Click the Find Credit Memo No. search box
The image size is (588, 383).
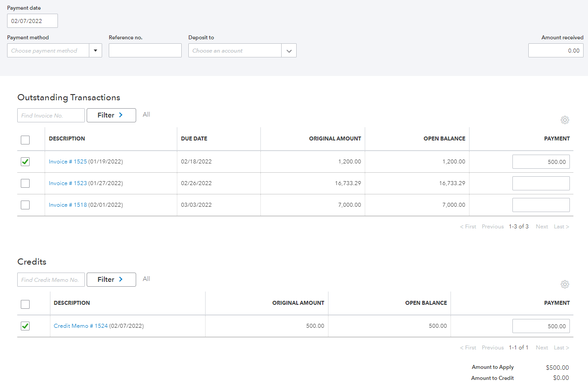(51, 280)
